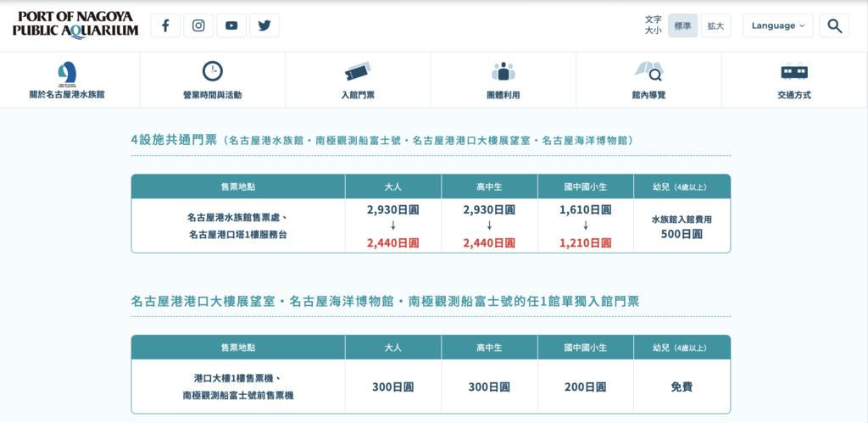
Task: Click the 名古屋港港口大樓展望室 single-admission heading
Action: (385, 301)
